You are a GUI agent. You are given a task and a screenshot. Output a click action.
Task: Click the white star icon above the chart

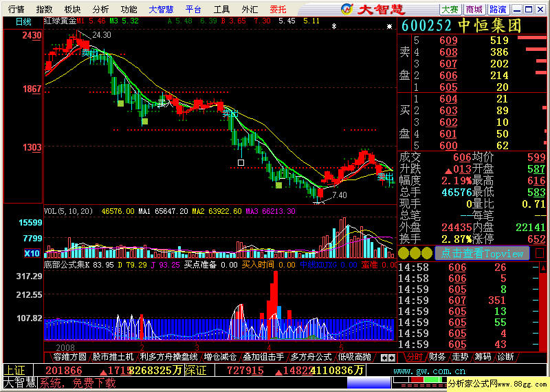coord(389,26)
